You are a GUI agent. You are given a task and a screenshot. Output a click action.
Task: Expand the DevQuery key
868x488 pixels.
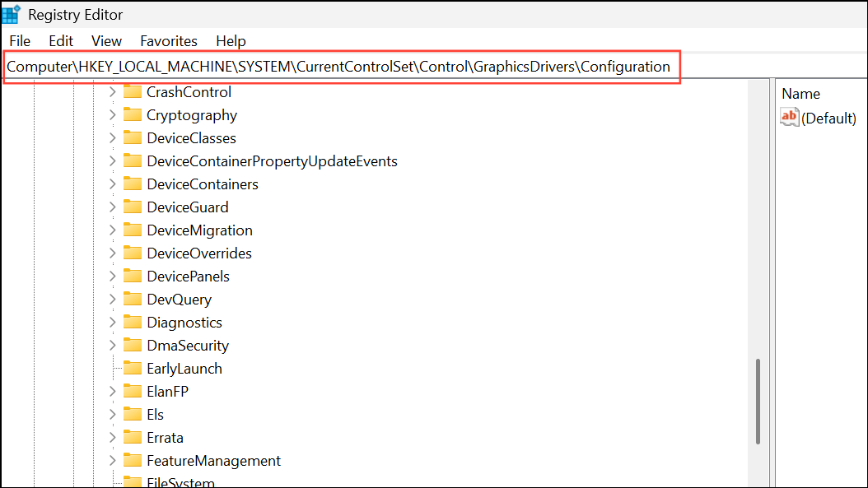tap(113, 299)
